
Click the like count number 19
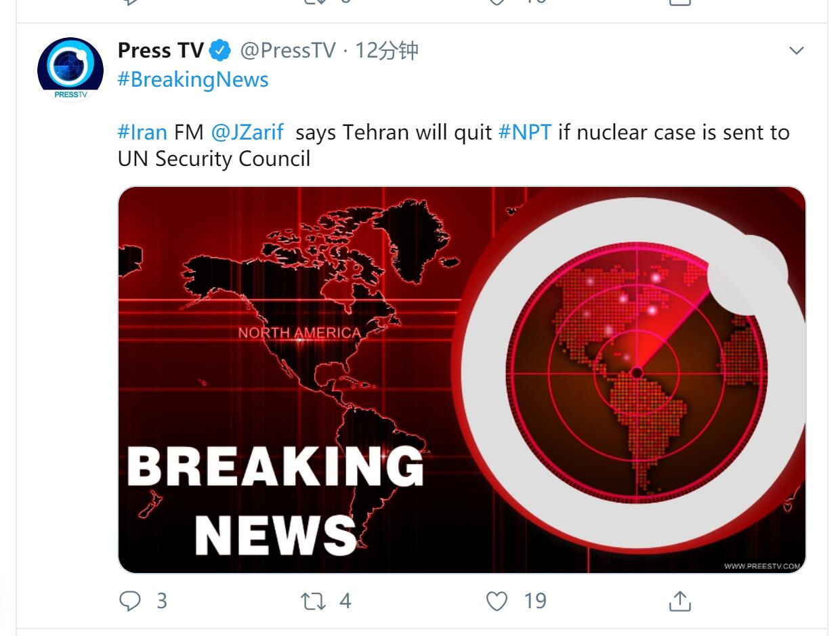[x=534, y=601]
